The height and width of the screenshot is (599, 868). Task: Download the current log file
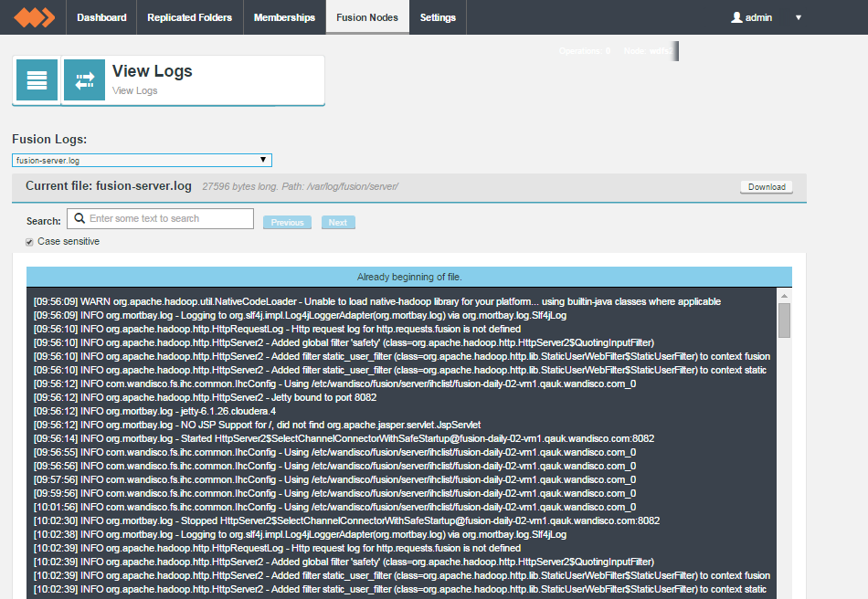[767, 187]
